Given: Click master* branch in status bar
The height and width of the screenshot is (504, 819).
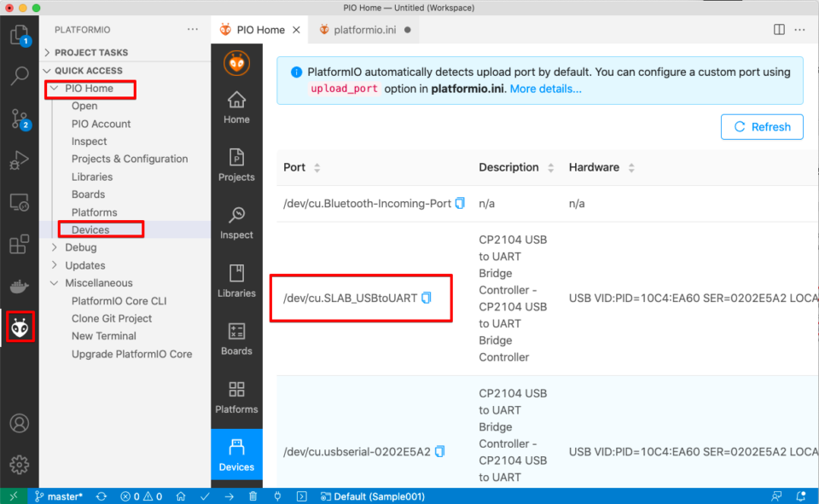Looking at the screenshot, I should coord(59,496).
